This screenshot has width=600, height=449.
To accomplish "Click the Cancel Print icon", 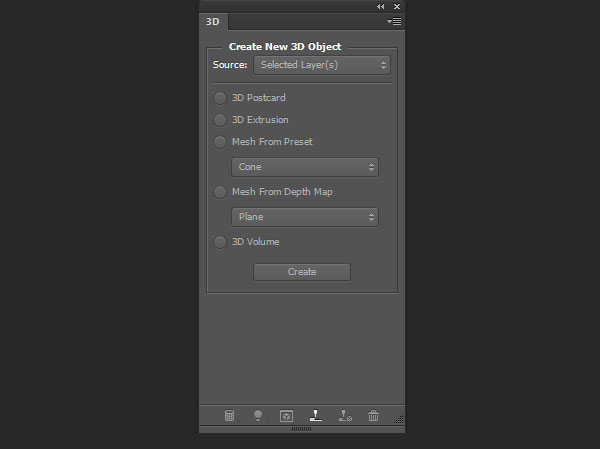I will point(344,416).
